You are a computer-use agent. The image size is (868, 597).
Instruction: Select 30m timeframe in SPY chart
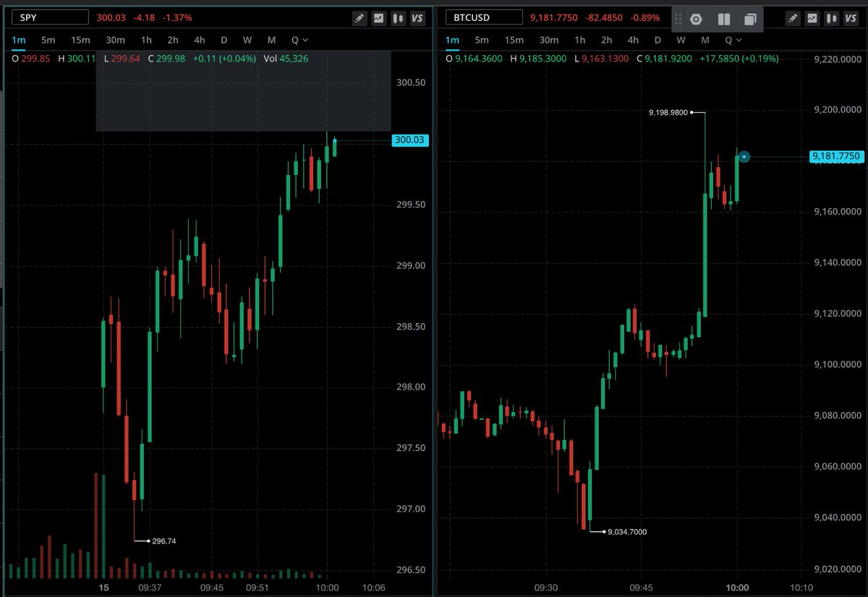(115, 40)
